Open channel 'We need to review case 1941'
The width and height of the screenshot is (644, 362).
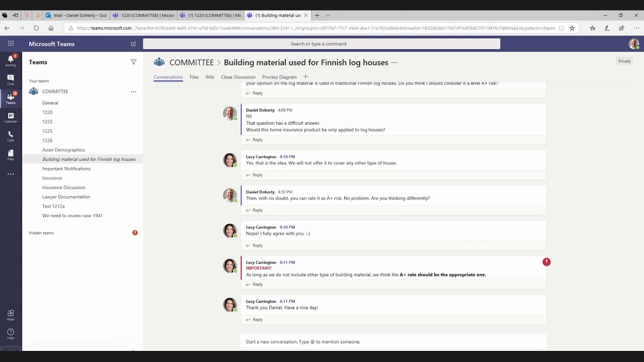(x=72, y=216)
